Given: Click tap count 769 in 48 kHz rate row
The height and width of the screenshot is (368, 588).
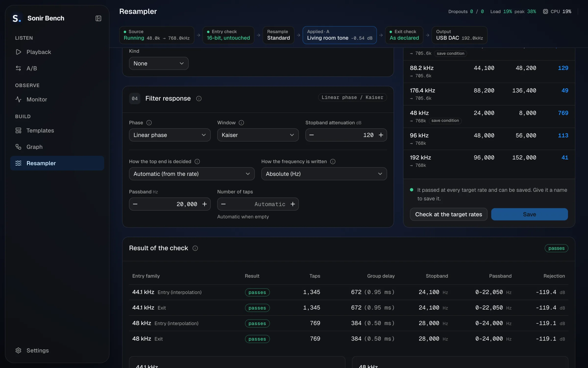Looking at the screenshot, I should point(563,113).
